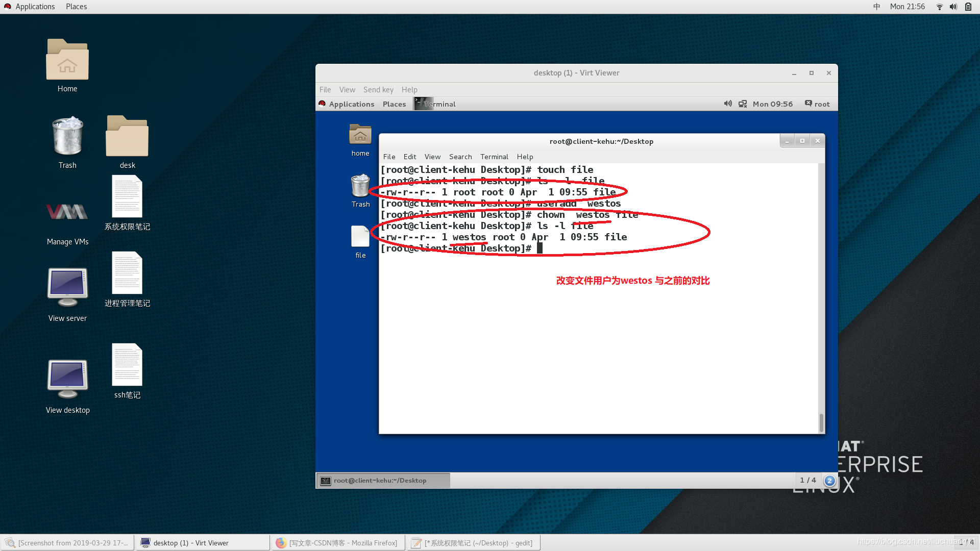Click the guest panel network icon
The height and width of the screenshot is (551, 980).
point(743,104)
